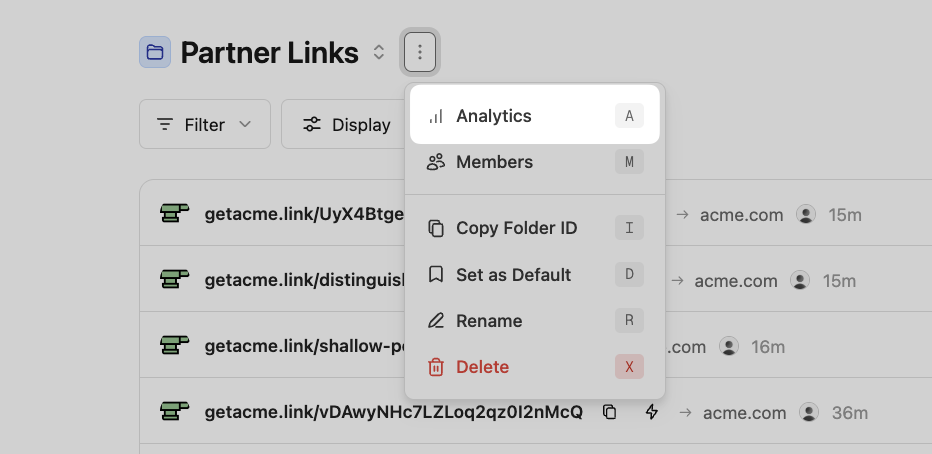Click the user avatar on the 16m row
Viewport: 932px width, 454px height.
(x=729, y=346)
